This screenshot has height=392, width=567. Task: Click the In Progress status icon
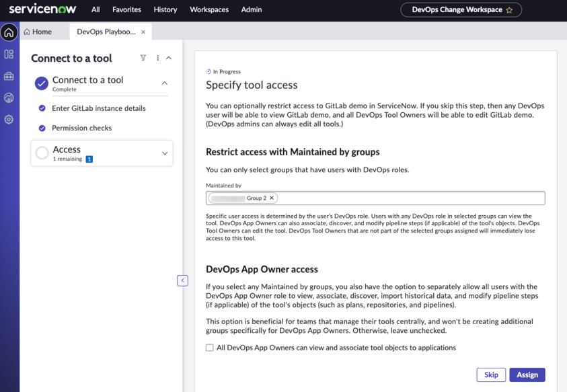tap(209, 71)
